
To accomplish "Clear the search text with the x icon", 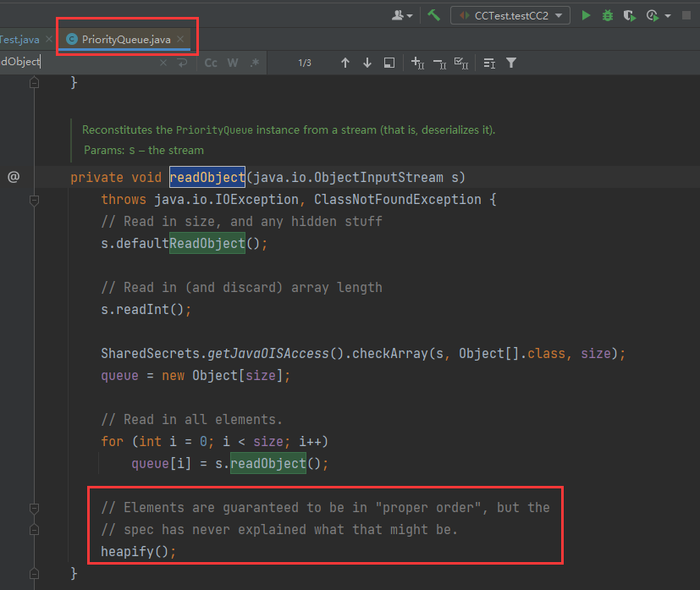I will 163,63.
